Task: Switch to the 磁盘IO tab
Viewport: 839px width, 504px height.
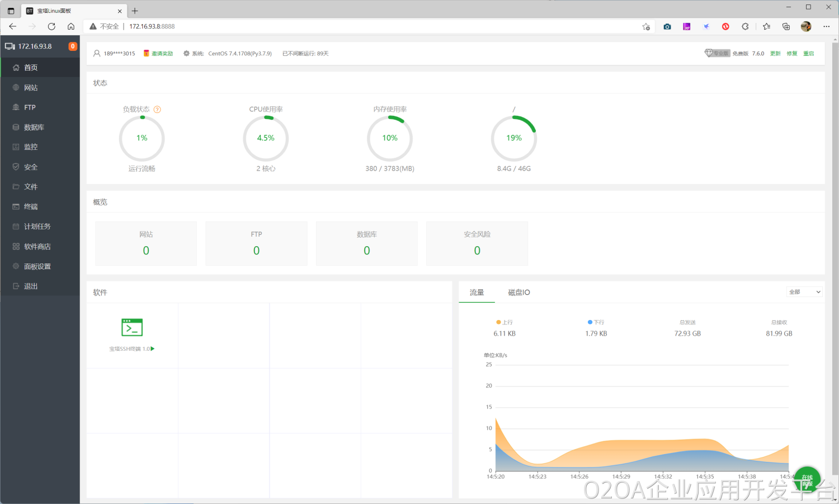Action: (519, 293)
